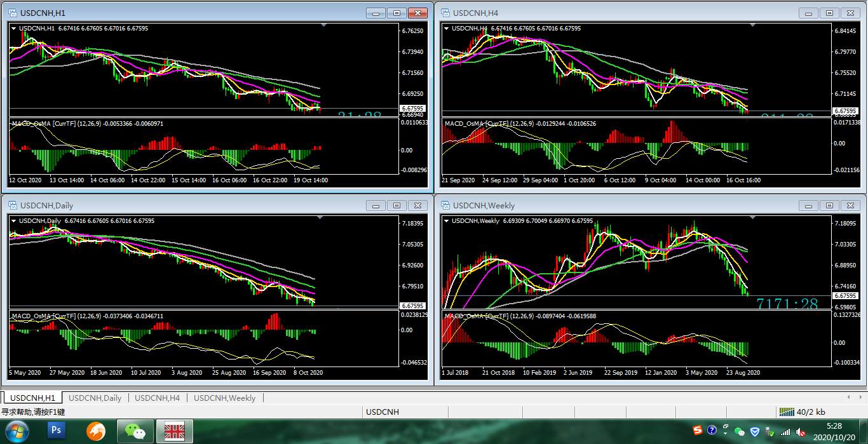Click the chart shift triangle in H1 chart

coord(324,25)
